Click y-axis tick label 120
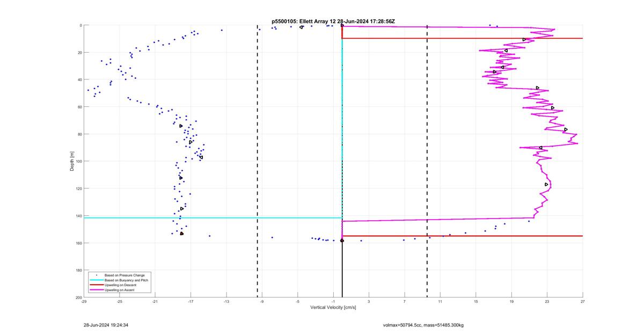Image resolution: width=644 pixels, height=334 pixels. coord(78,188)
